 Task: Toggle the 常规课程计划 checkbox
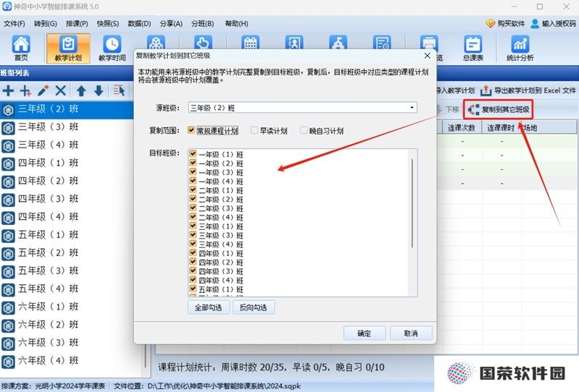pos(191,130)
